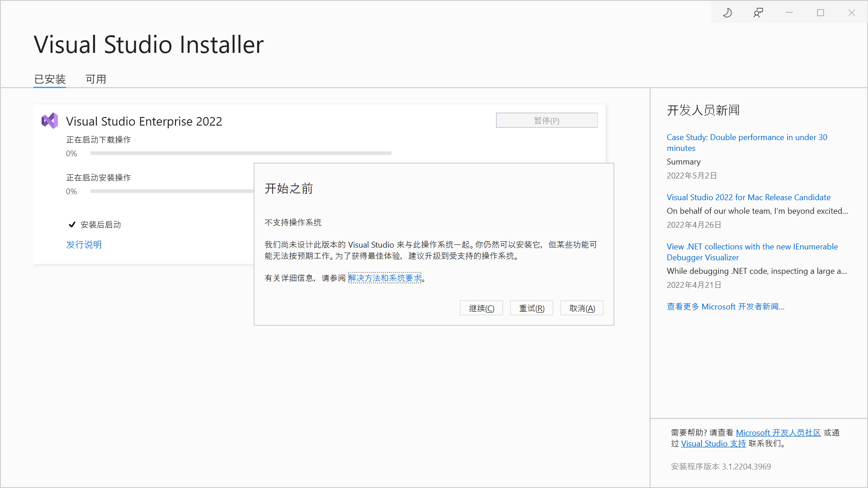The height and width of the screenshot is (488, 868).
Task: Click the 开始之前 dialog heading
Action: tap(288, 188)
